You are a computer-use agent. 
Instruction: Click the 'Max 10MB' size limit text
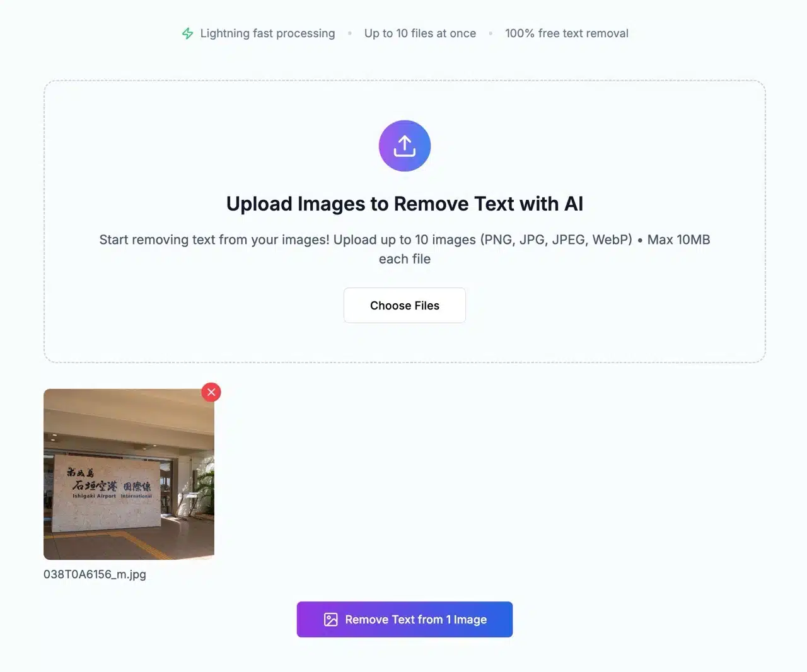coord(679,240)
